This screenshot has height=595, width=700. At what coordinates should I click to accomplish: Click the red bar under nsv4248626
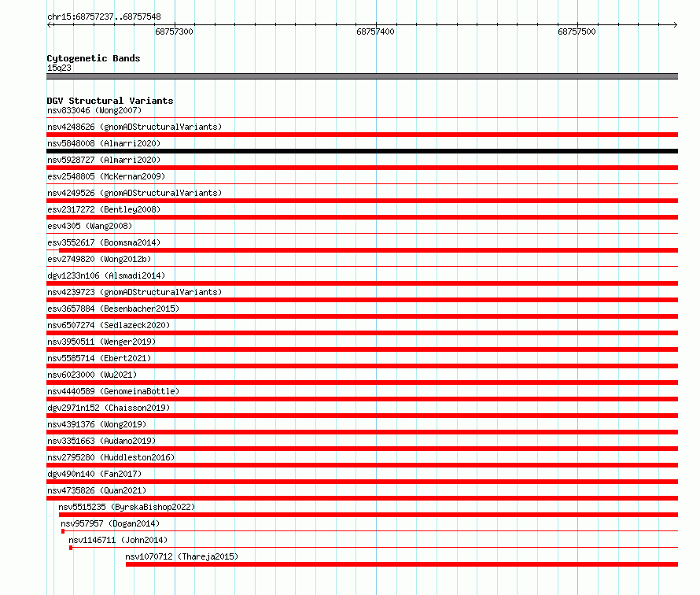(362, 135)
